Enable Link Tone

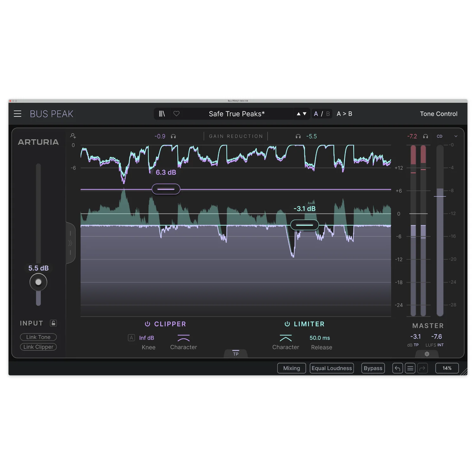[38, 337]
